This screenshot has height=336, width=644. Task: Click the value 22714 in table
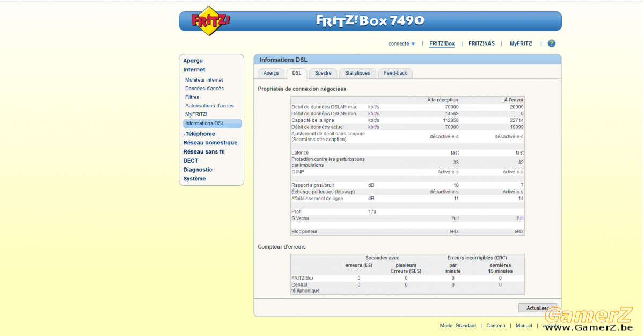[x=516, y=120]
